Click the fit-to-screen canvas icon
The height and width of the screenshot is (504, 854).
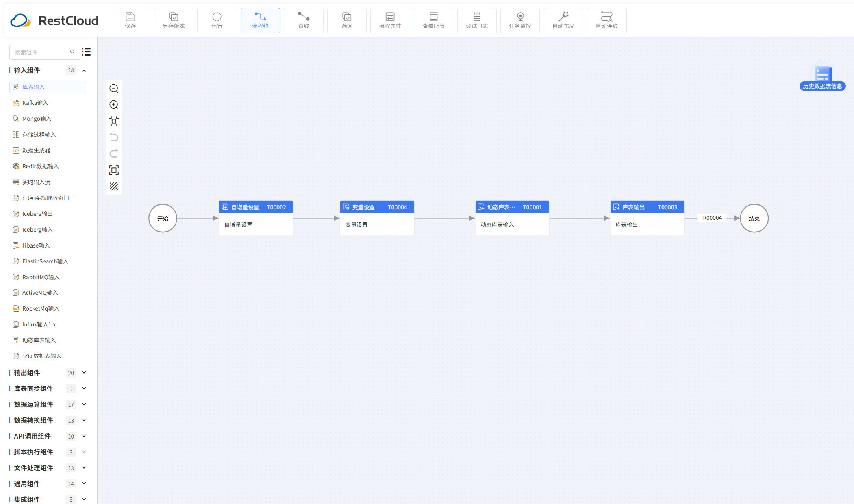[114, 170]
